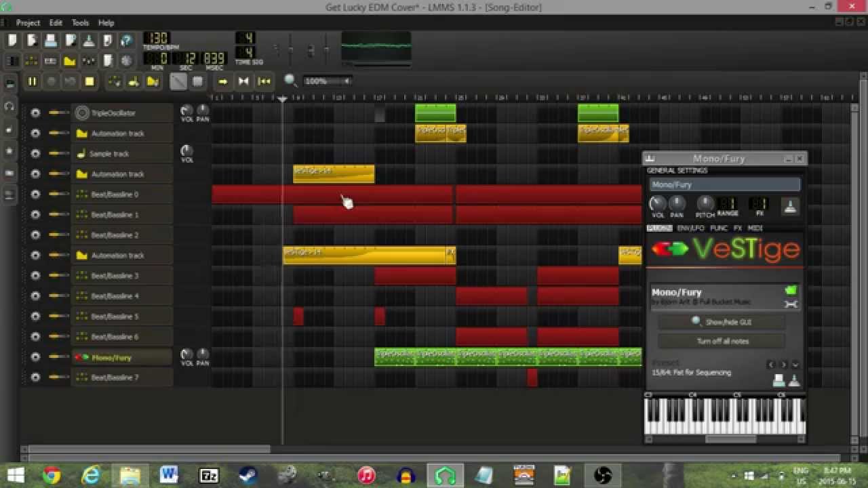The image size is (868, 488).
Task: Open Beat/Bassline 3 track actions gear
Action: pyautogui.click(x=35, y=276)
